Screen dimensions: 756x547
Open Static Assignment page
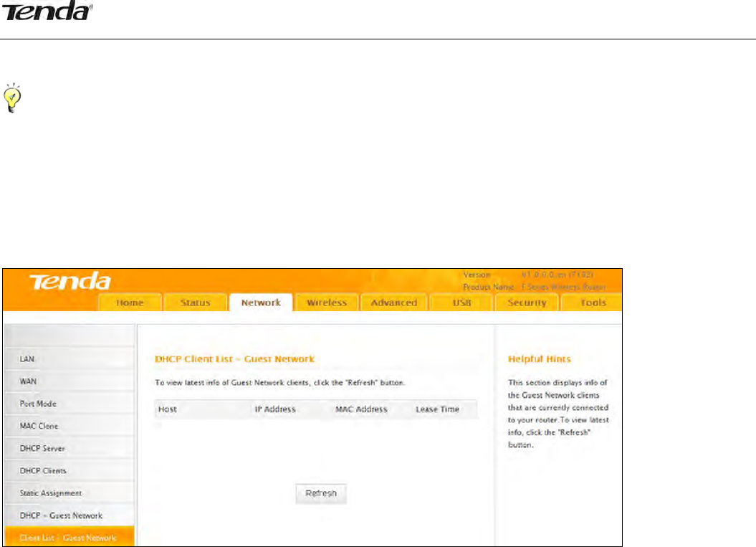pyautogui.click(x=70, y=493)
